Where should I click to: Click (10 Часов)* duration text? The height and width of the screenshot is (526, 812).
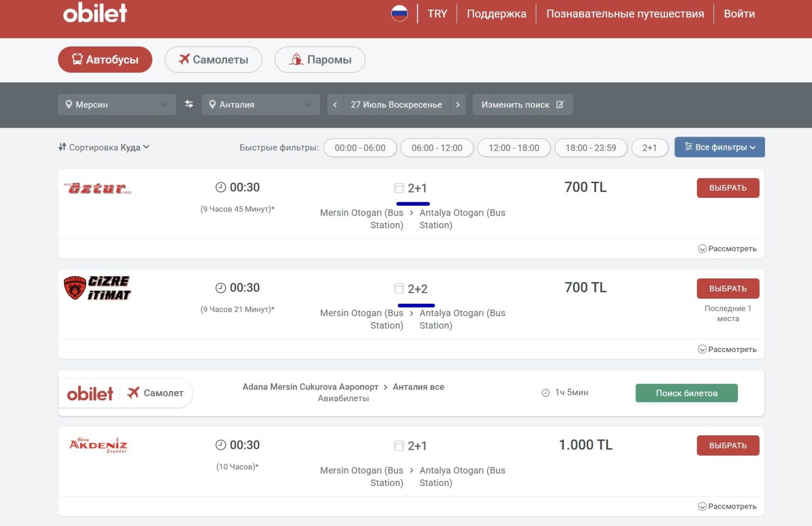tap(237, 467)
